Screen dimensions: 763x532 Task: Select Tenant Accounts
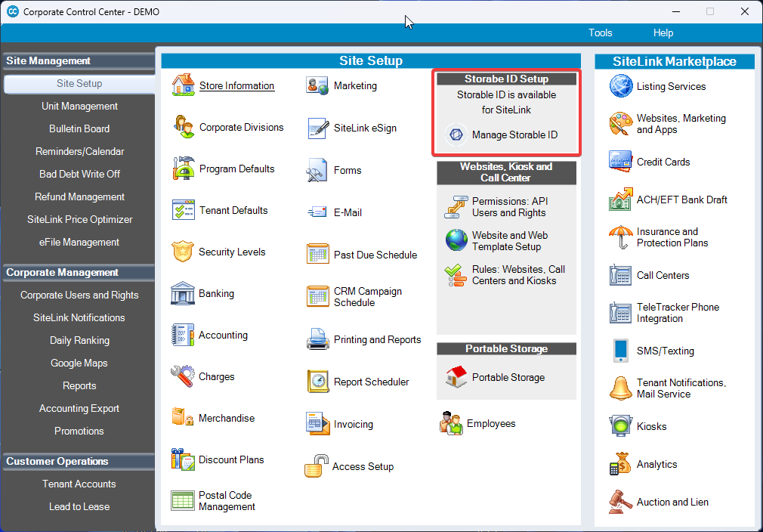(79, 484)
